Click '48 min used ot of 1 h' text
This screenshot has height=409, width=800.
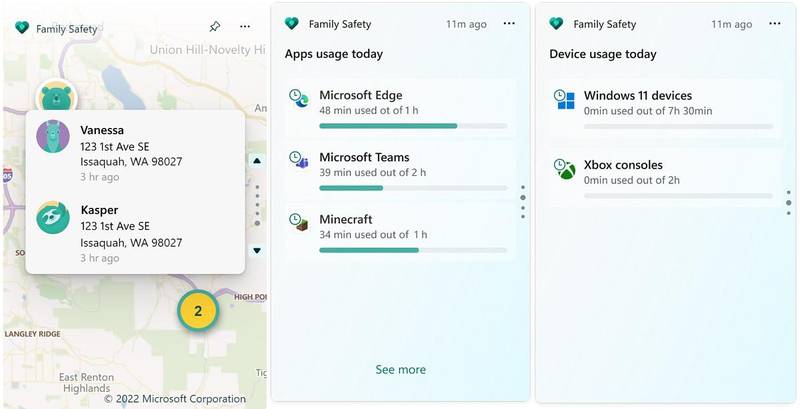tap(369, 110)
